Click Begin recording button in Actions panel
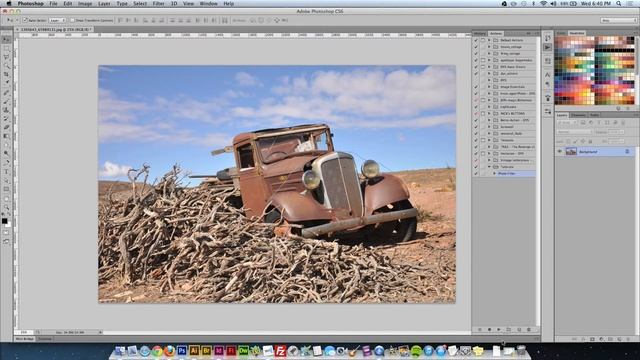 coord(489,329)
